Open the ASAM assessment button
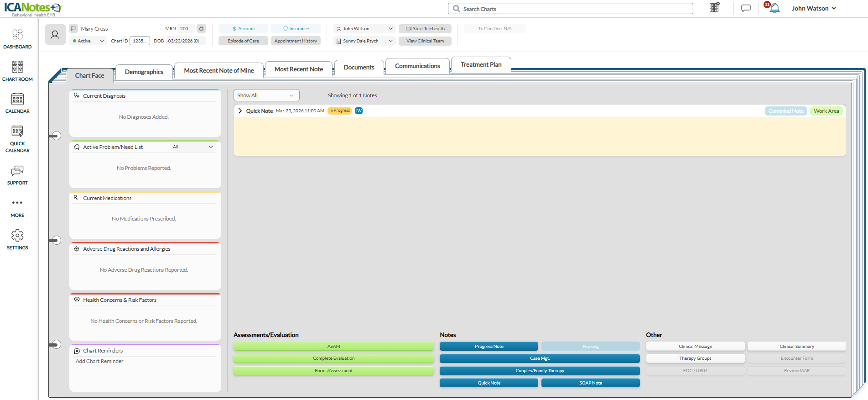The image size is (868, 400). pyautogui.click(x=333, y=347)
